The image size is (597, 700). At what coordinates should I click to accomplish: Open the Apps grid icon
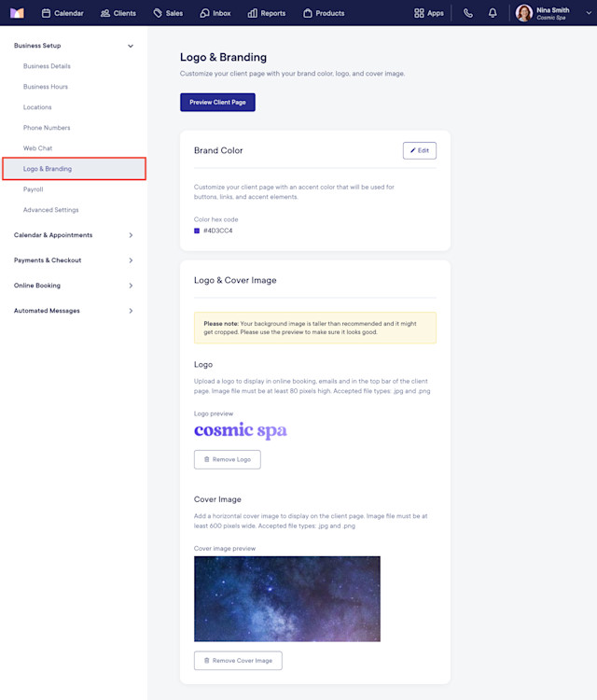tap(419, 13)
